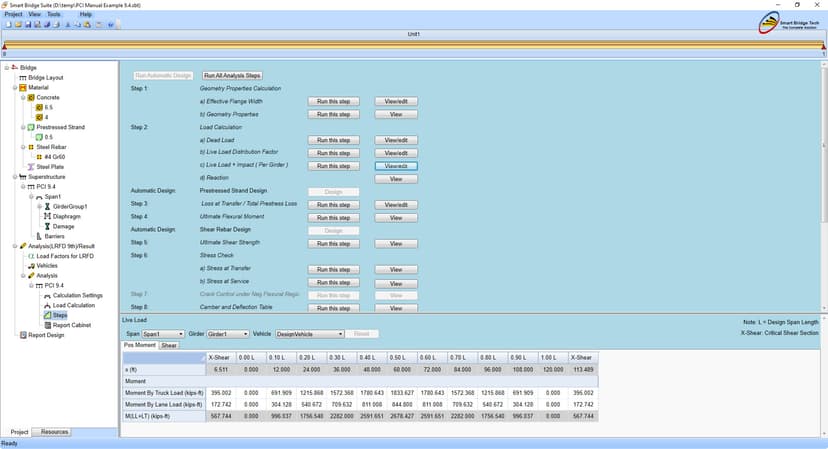
Task: Switch to the Pos Moment tab
Action: coord(140,345)
